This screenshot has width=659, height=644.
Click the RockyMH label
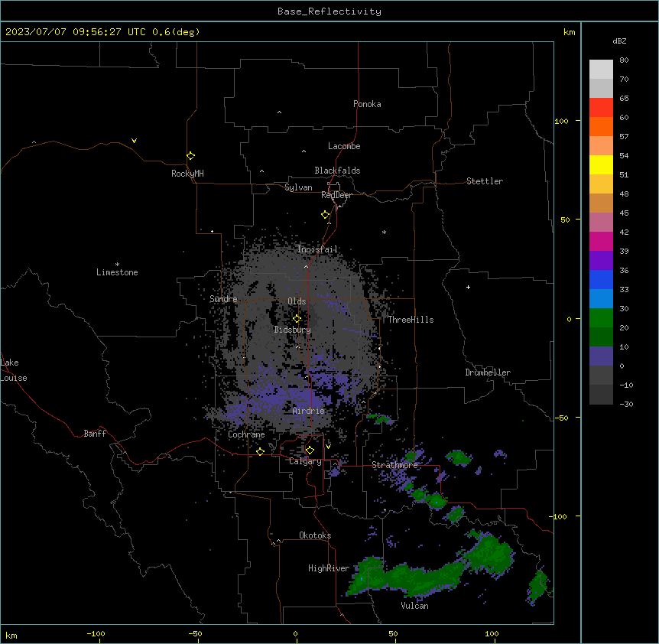point(187,174)
